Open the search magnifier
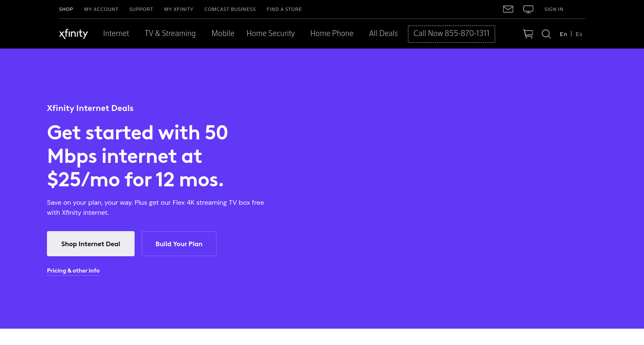Image resolution: width=644 pixels, height=345 pixels. pos(546,34)
